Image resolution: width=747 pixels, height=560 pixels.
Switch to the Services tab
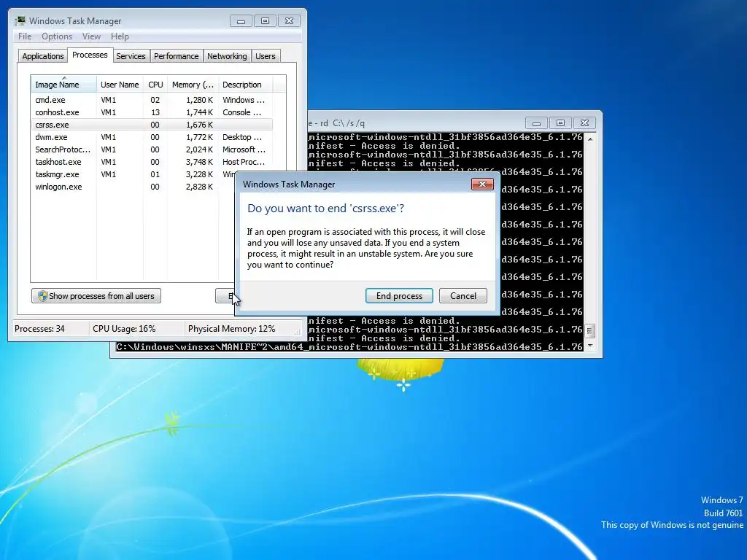tap(131, 56)
